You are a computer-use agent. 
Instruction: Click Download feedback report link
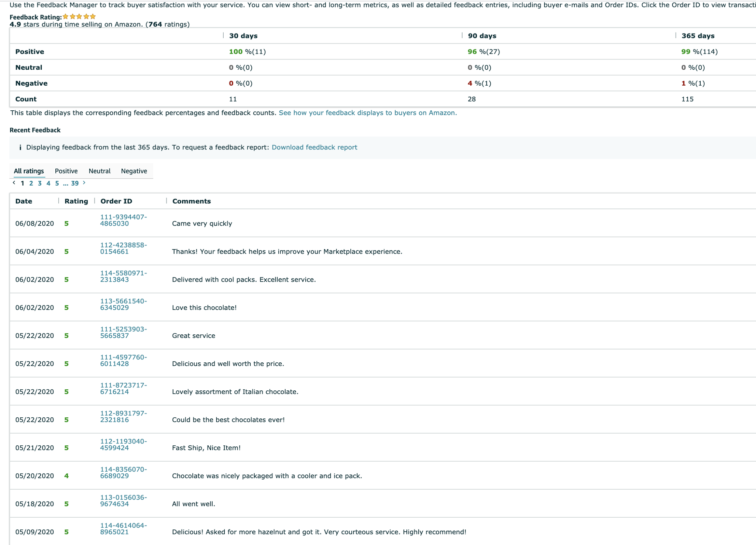tap(314, 147)
